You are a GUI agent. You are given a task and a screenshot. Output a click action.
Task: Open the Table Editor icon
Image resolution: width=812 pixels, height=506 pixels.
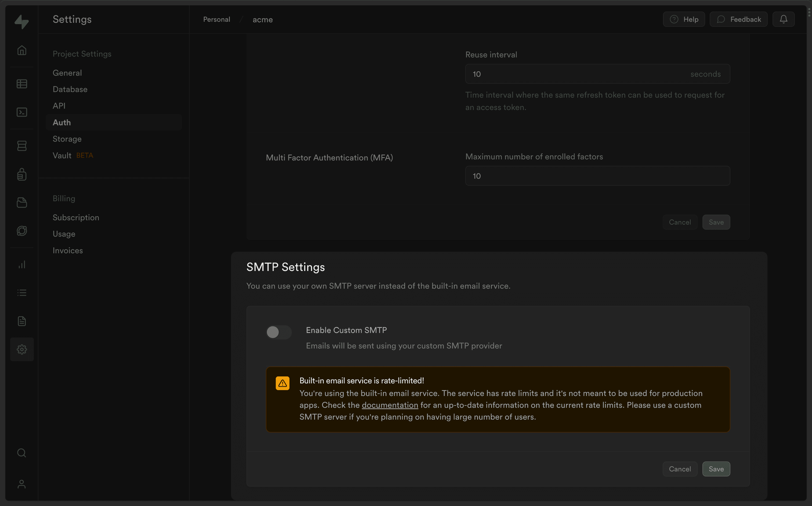pos(22,84)
